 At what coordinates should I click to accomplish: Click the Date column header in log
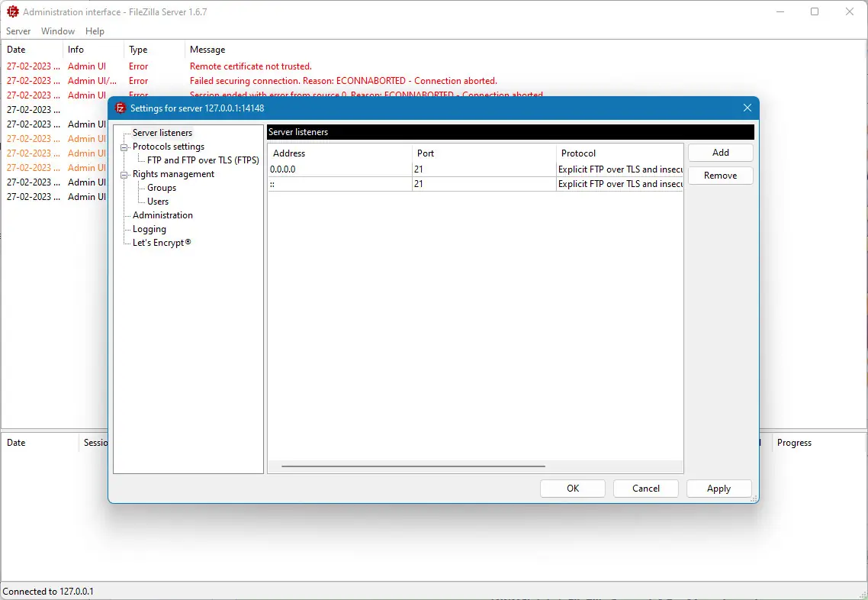(32, 50)
